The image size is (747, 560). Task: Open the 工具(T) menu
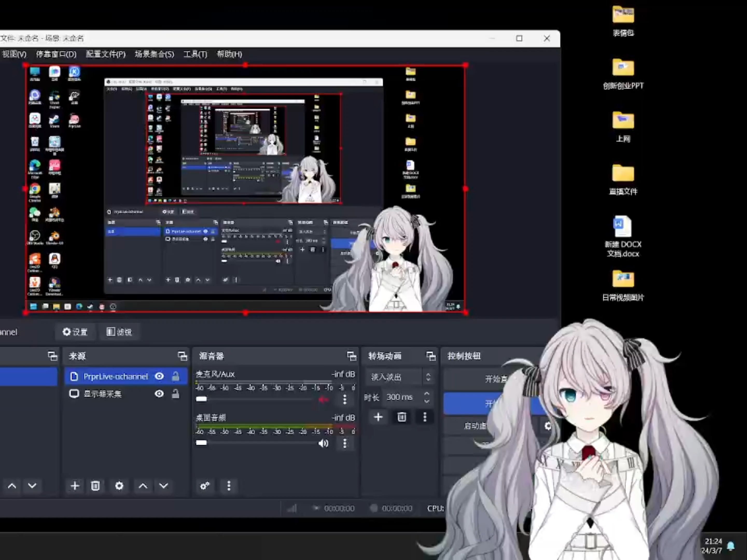(195, 54)
